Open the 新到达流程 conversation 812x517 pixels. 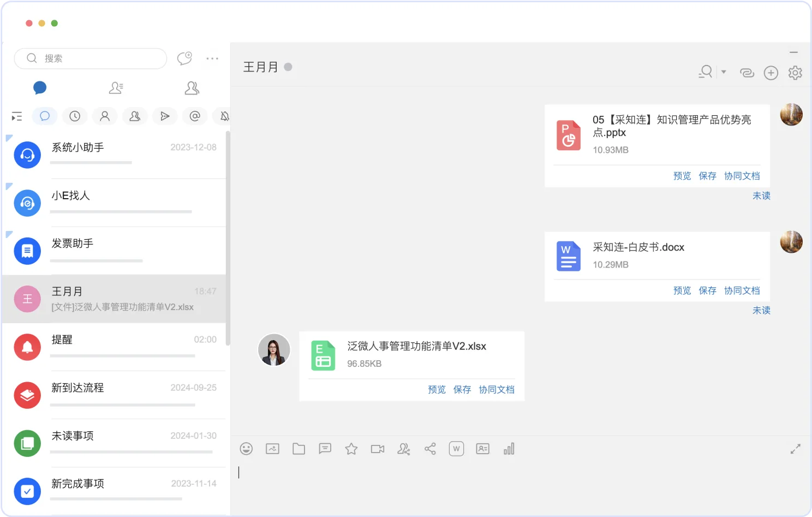(x=114, y=395)
